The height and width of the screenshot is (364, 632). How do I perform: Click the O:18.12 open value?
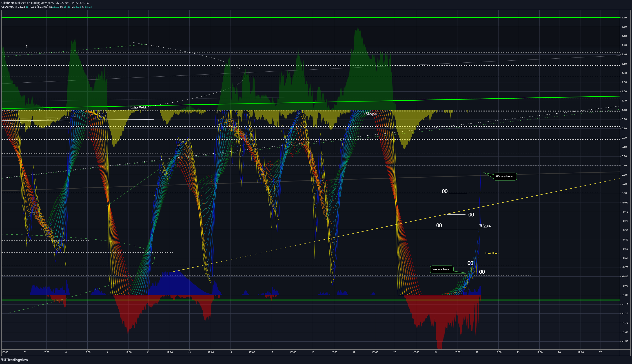pyautogui.click(x=54, y=7)
